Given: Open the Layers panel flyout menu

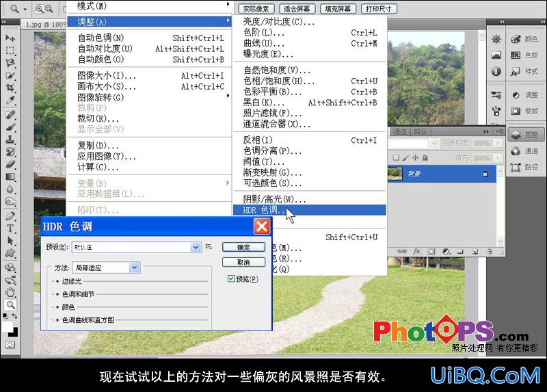Looking at the screenshot, I should tap(499, 131).
